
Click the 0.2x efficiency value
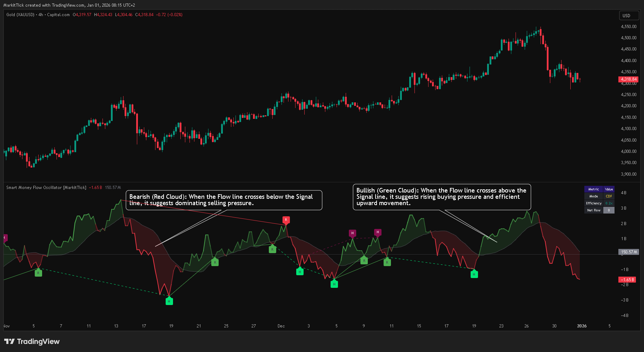click(x=609, y=203)
